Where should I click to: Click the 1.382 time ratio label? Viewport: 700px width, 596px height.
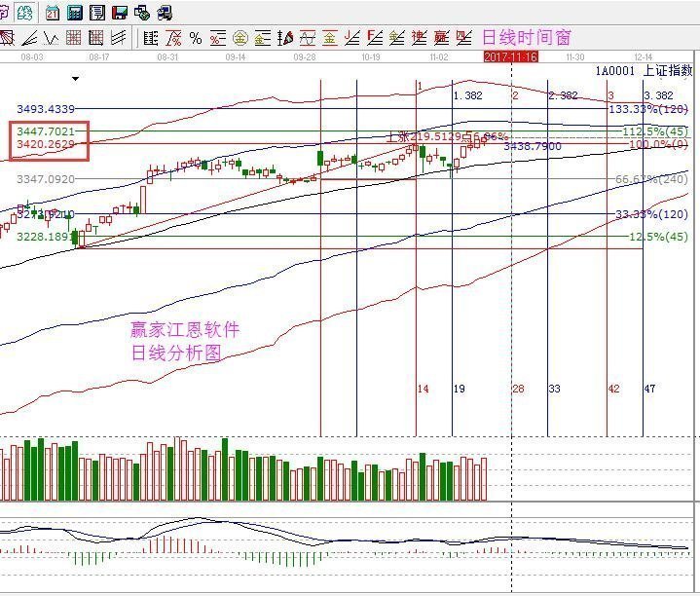coord(468,95)
